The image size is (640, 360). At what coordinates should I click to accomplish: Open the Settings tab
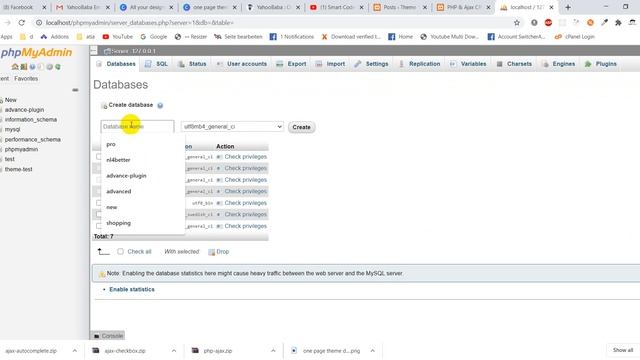tap(371, 64)
